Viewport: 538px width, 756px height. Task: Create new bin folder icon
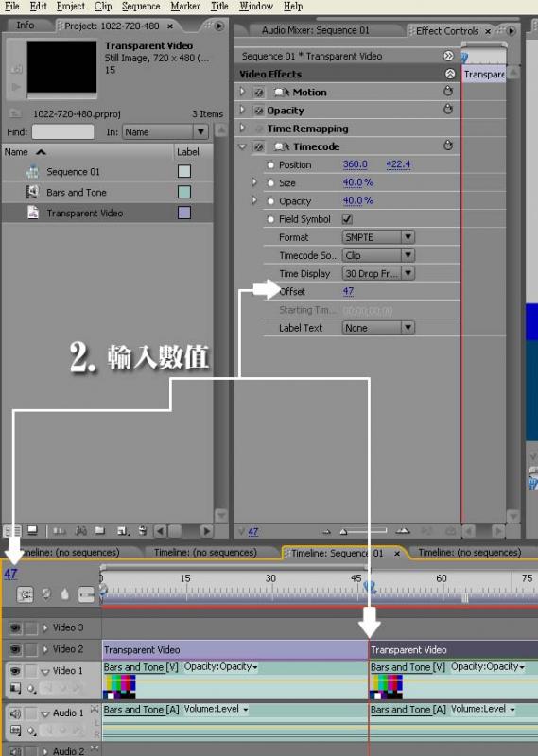tap(100, 531)
